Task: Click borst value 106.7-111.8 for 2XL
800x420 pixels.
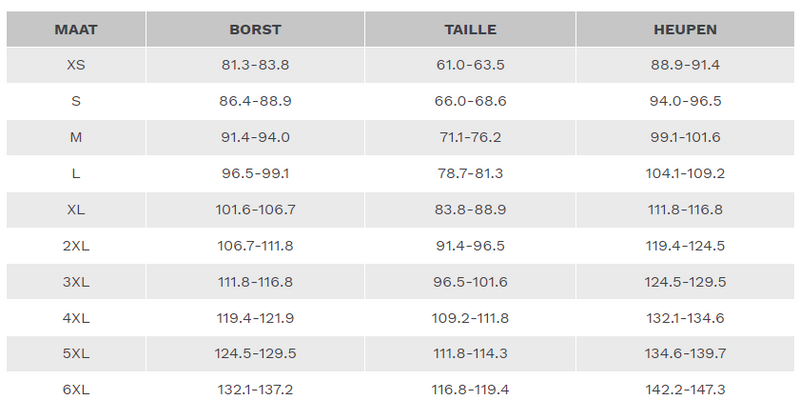Action: [x=255, y=245]
